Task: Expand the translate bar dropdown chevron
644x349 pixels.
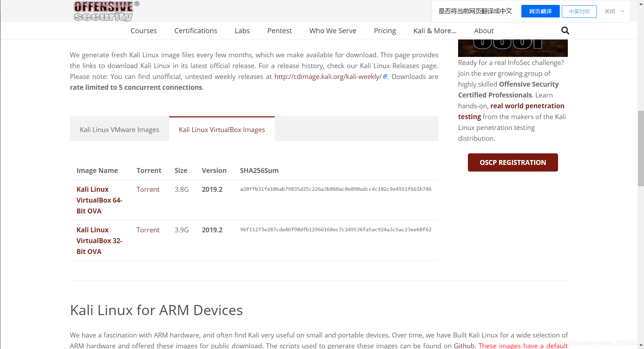Action: pos(622,11)
